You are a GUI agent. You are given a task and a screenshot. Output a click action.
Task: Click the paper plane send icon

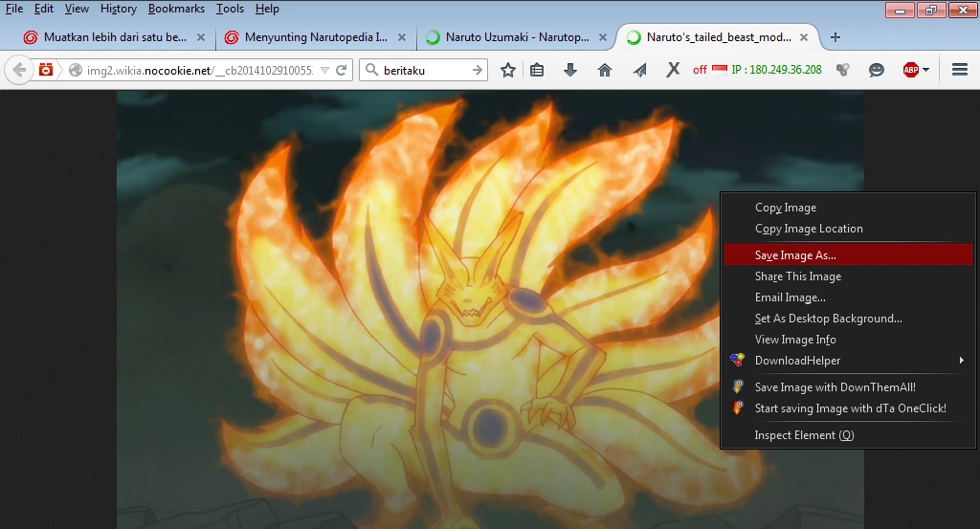tap(639, 70)
